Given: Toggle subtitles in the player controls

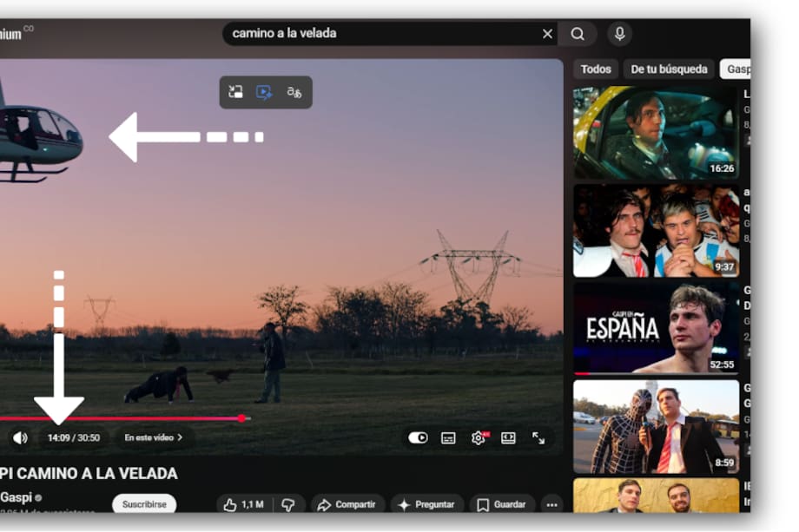Looking at the screenshot, I should coord(448,437).
